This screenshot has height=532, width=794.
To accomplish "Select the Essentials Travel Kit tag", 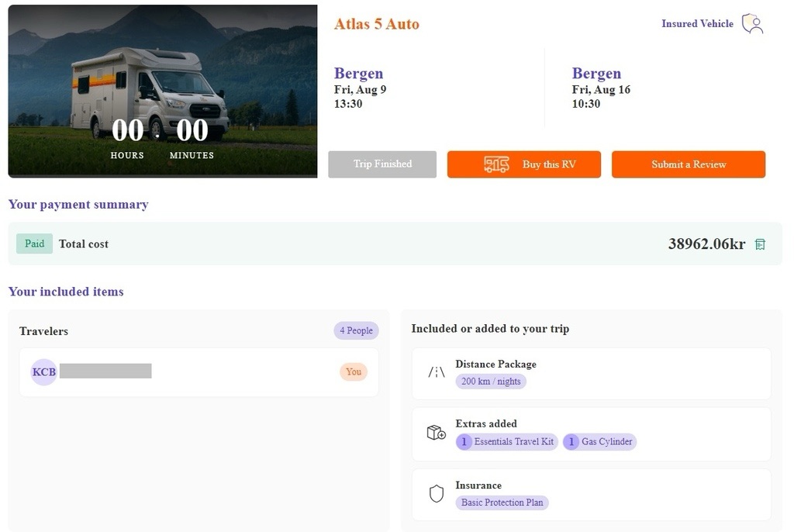I will pyautogui.click(x=507, y=442).
